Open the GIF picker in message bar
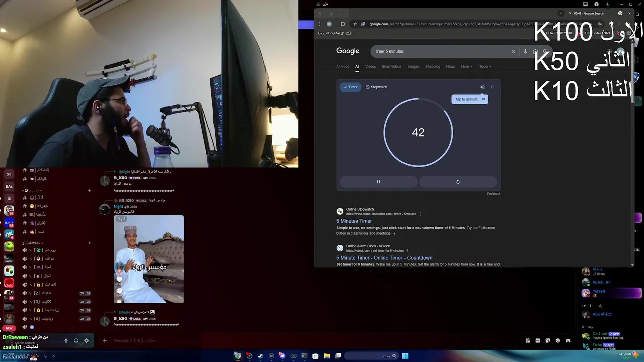 [537, 340]
